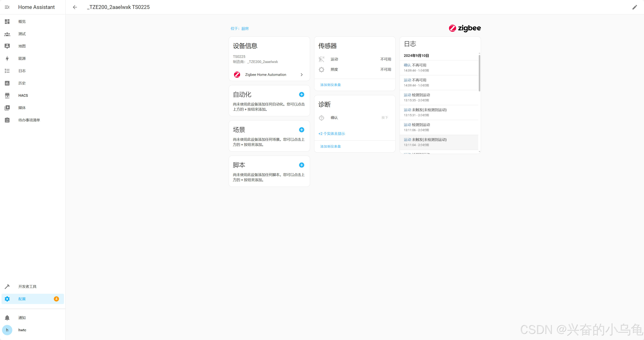Click the pencil edit icon at top right
644x340 pixels.
tap(634, 7)
